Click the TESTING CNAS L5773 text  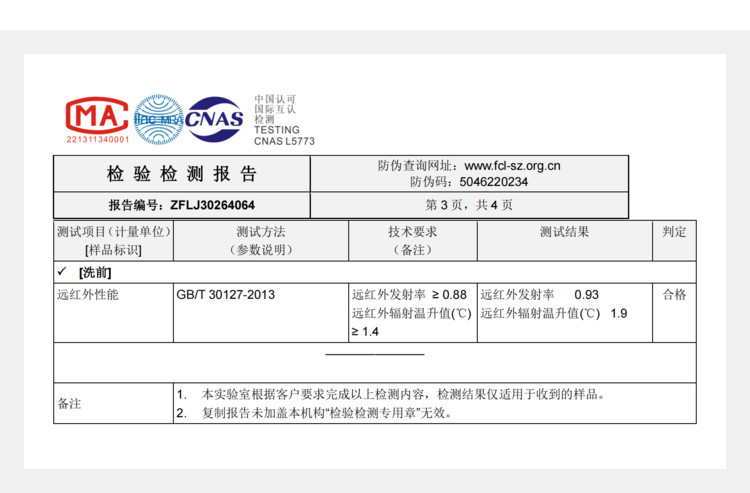point(283,136)
